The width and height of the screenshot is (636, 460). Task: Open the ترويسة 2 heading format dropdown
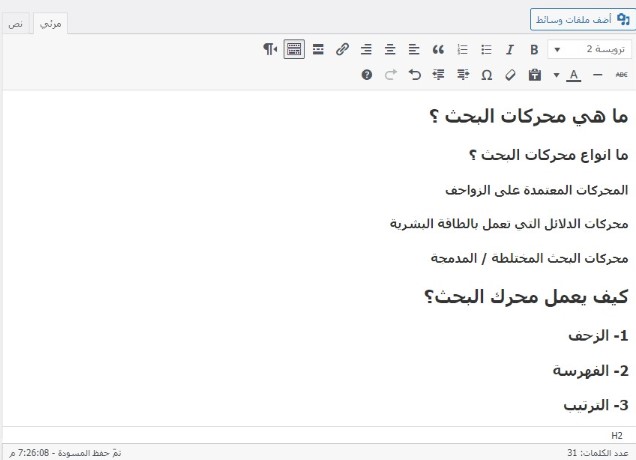[589, 49]
